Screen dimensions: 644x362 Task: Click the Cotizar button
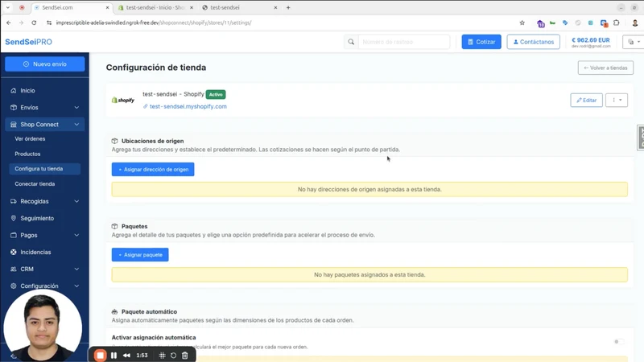pos(481,42)
